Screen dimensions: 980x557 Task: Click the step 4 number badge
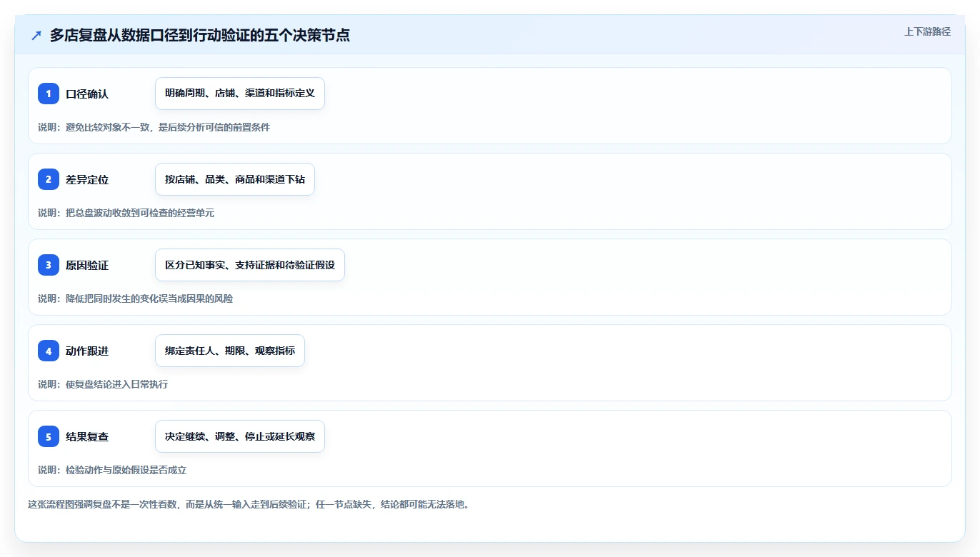point(49,351)
